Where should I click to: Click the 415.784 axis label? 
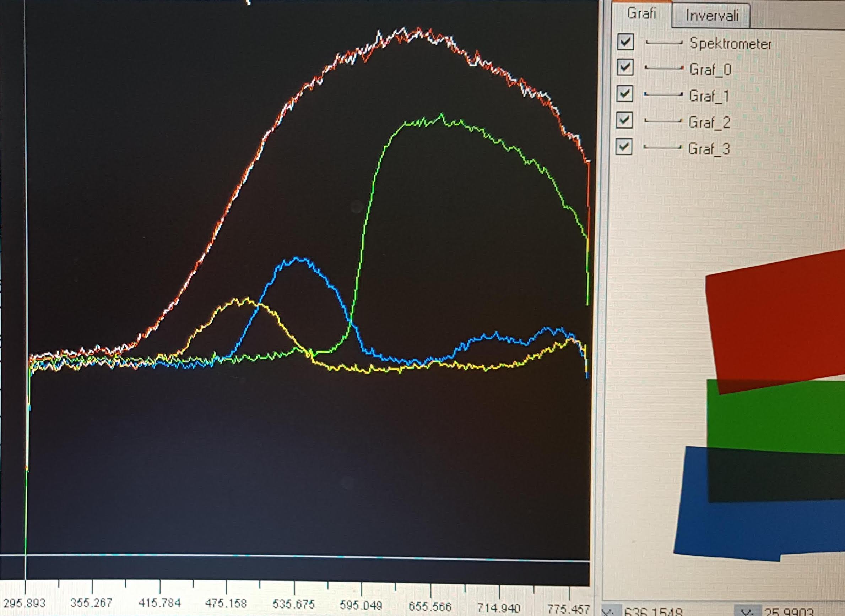coord(159,603)
